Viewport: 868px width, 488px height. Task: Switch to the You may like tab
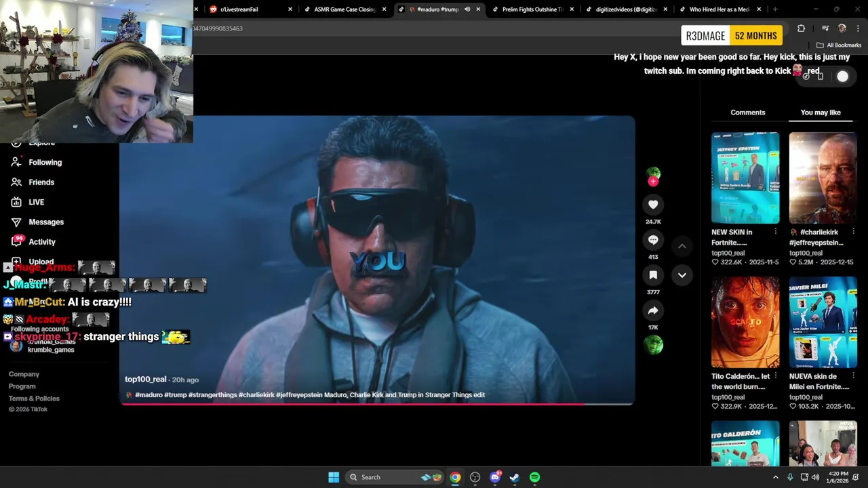click(821, 113)
